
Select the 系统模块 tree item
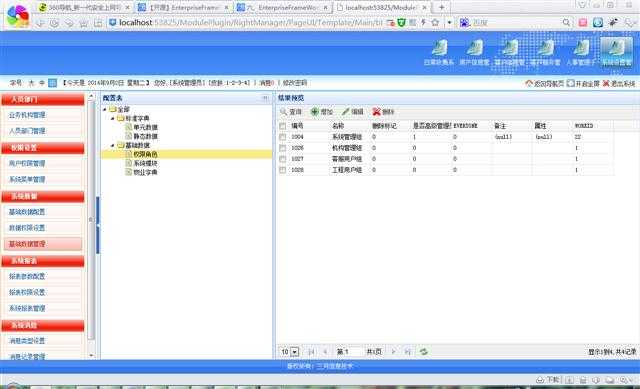click(145, 163)
